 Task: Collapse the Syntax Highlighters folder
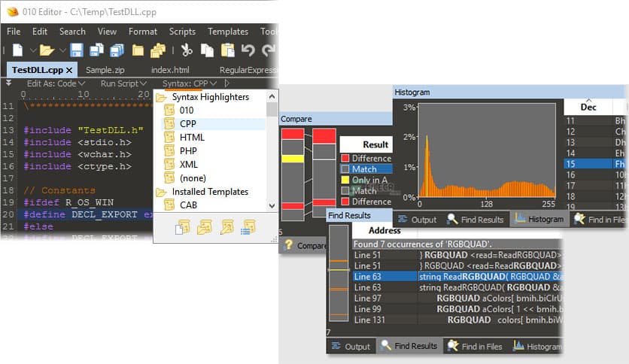[161, 98]
